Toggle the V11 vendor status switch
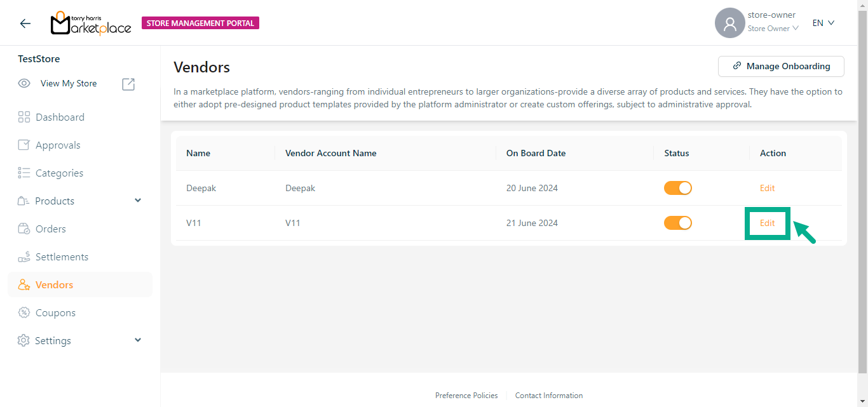The width and height of the screenshot is (868, 407). [677, 224]
